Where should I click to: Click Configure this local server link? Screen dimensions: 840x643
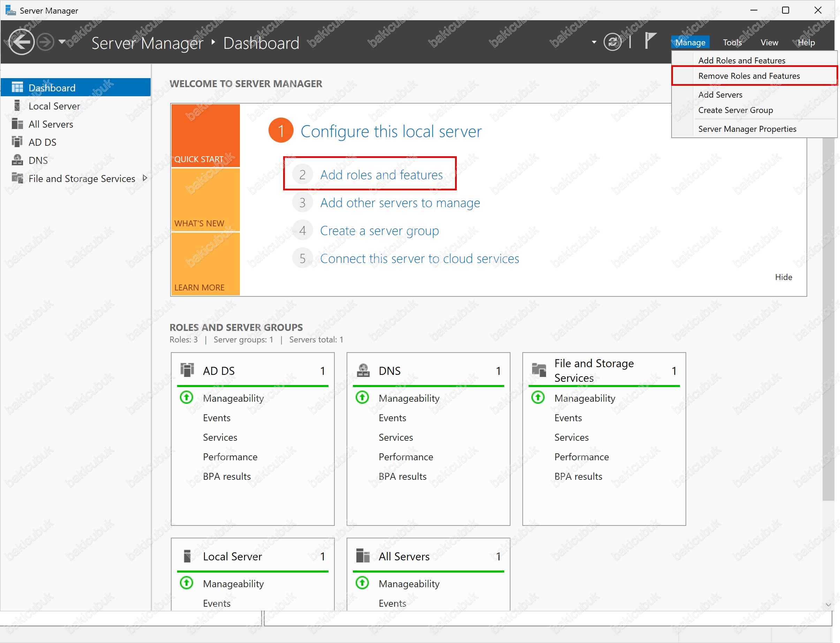click(391, 131)
